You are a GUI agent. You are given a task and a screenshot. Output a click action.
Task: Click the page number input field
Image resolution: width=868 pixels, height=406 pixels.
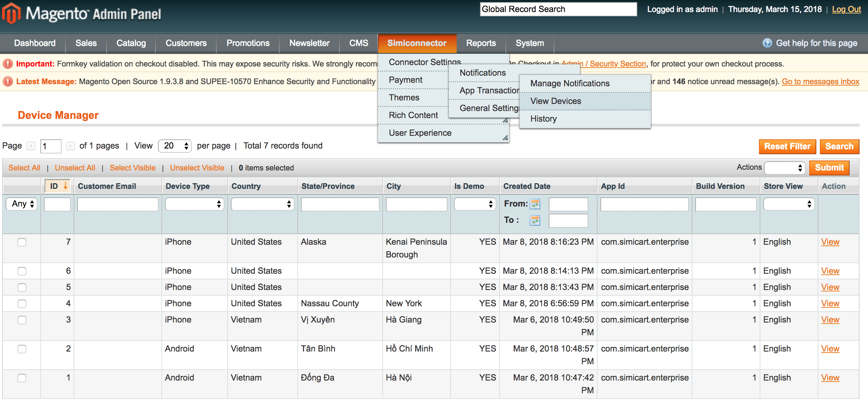tap(51, 146)
